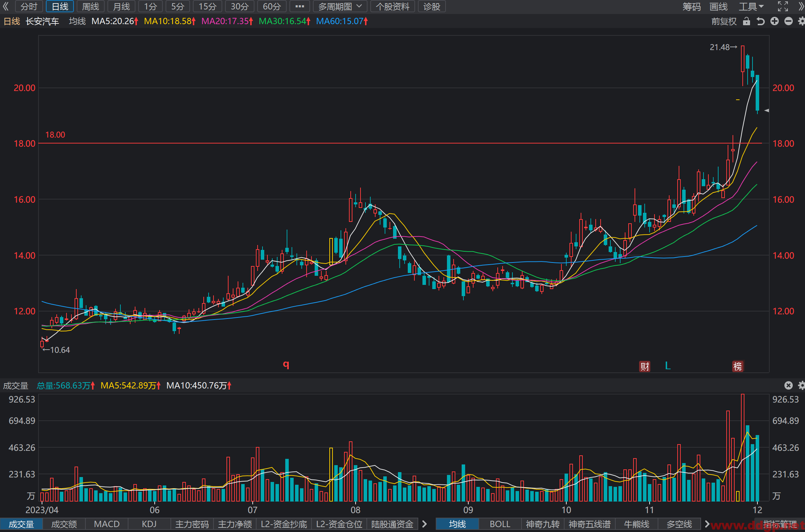This screenshot has width=805, height=532.
Task: Switch to 月线 monthly chart
Action: tap(121, 6)
